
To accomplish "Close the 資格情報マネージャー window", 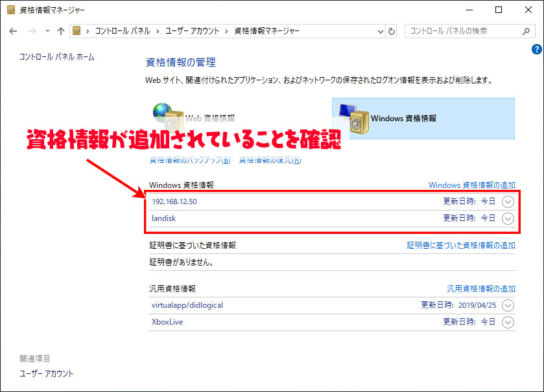I will tap(528, 10).
